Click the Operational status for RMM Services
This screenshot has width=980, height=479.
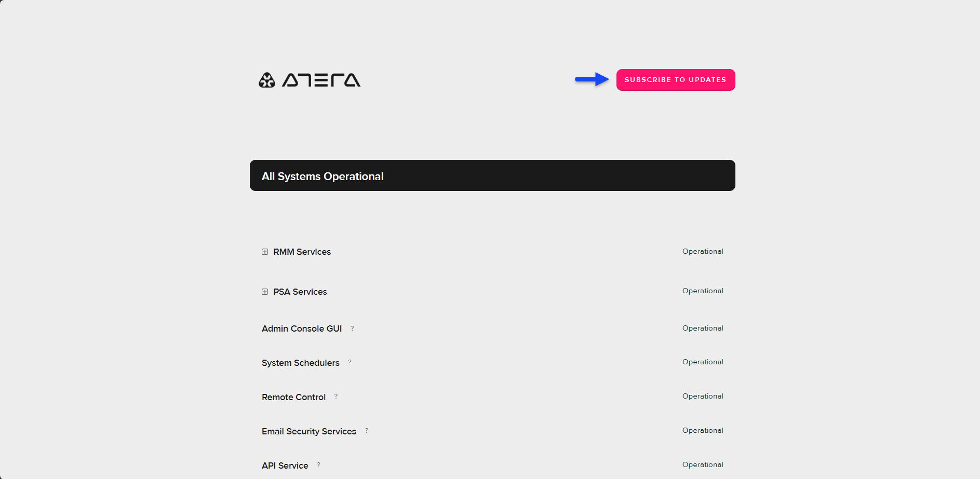pos(703,251)
